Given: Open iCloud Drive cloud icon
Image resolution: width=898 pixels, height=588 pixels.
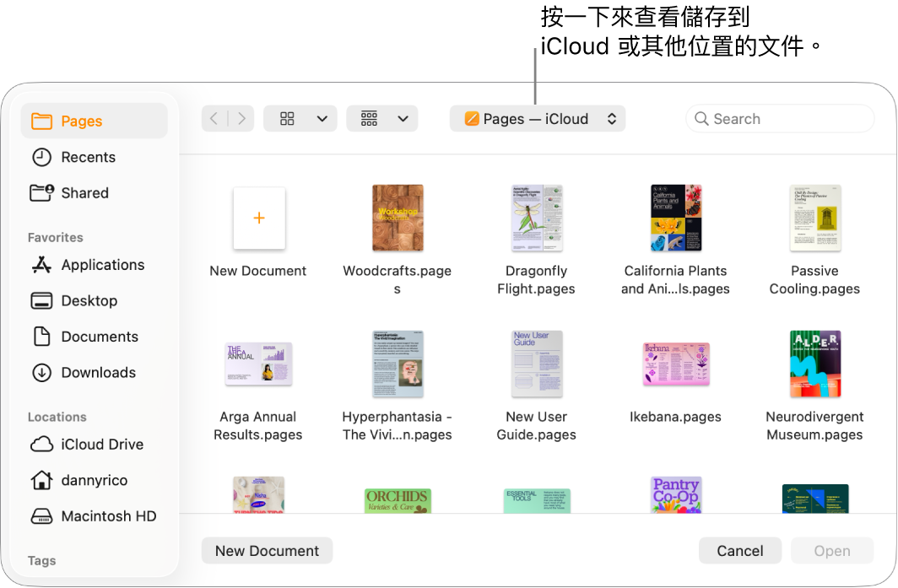Looking at the screenshot, I should pyautogui.click(x=42, y=445).
